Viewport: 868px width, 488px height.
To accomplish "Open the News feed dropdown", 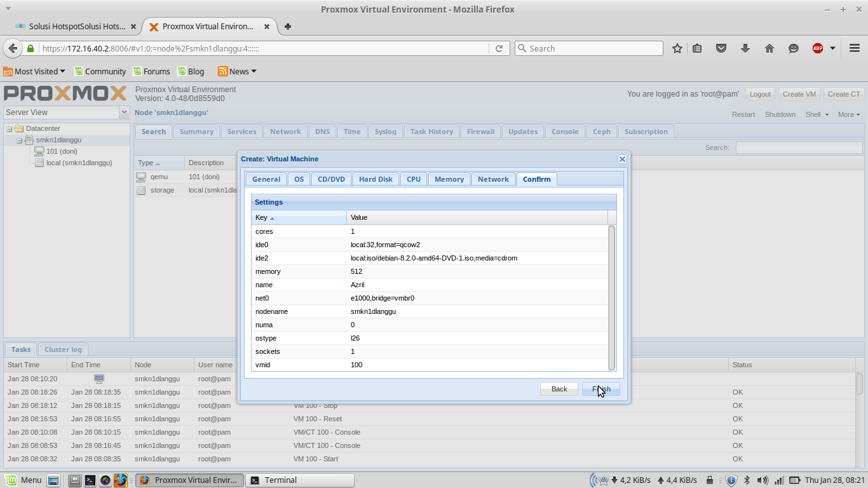I will pos(237,71).
